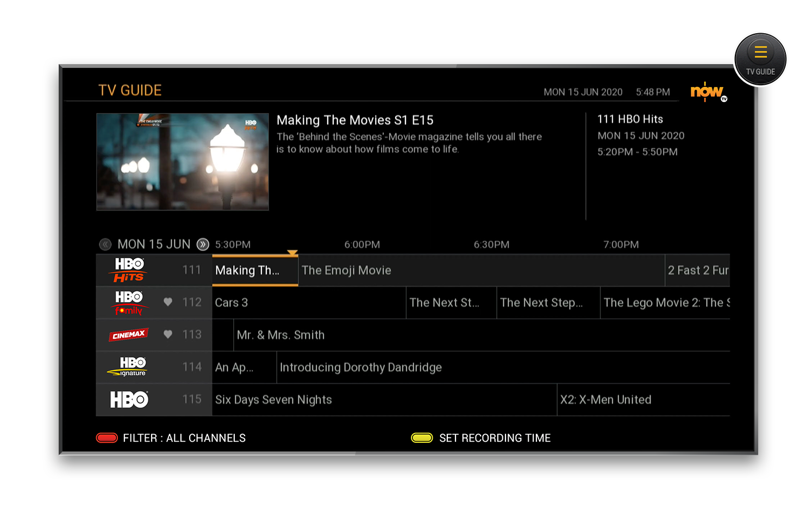Go to previous day with left arrow
Screen dimensions: 812x521
tap(105, 244)
